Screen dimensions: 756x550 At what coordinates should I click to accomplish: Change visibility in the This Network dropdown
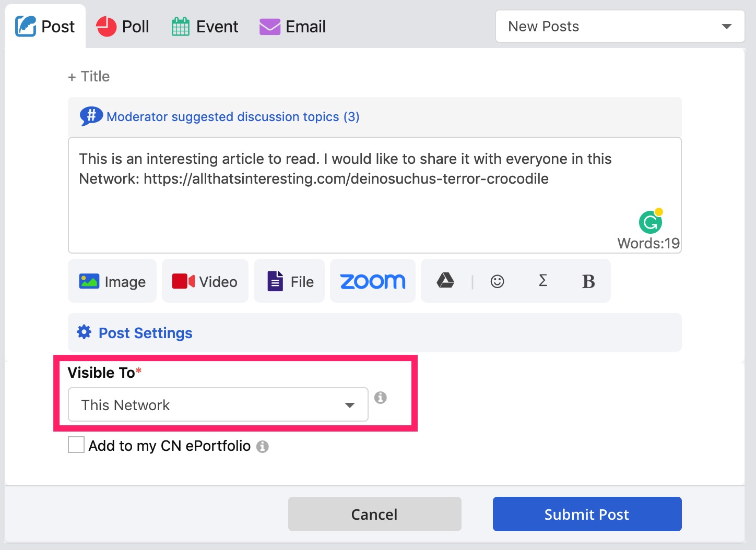click(217, 404)
